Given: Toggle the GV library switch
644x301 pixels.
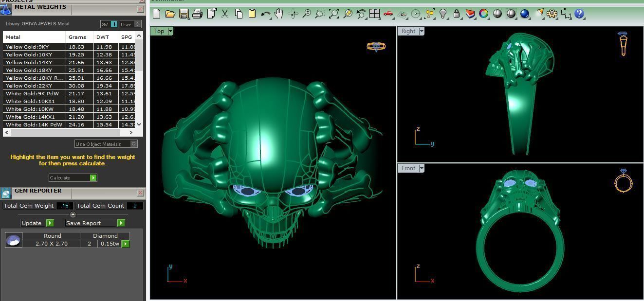Looking at the screenshot, I should point(109,24).
